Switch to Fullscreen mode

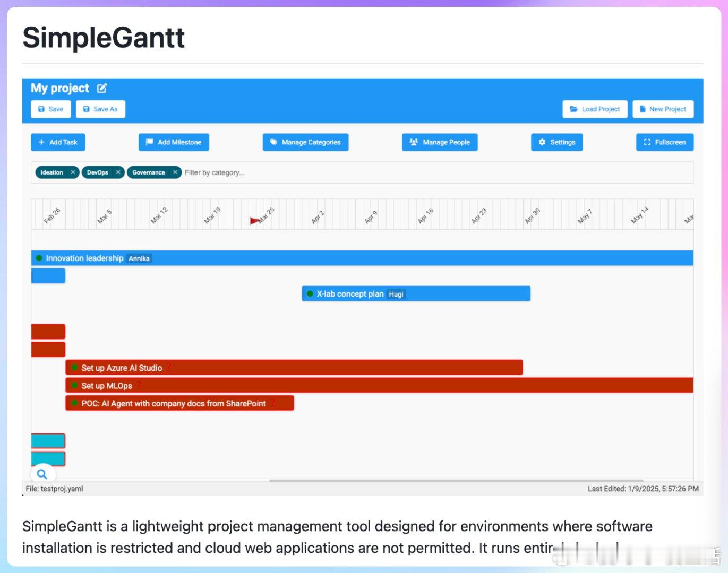[x=665, y=142]
